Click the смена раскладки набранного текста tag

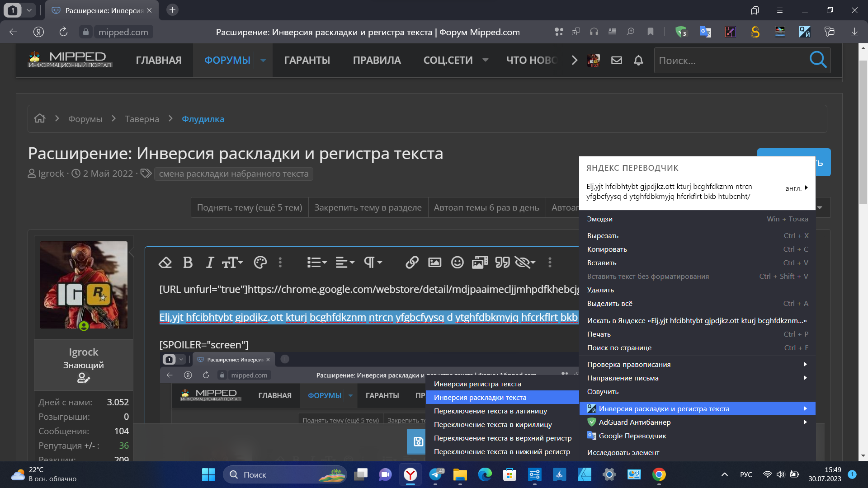pos(234,174)
